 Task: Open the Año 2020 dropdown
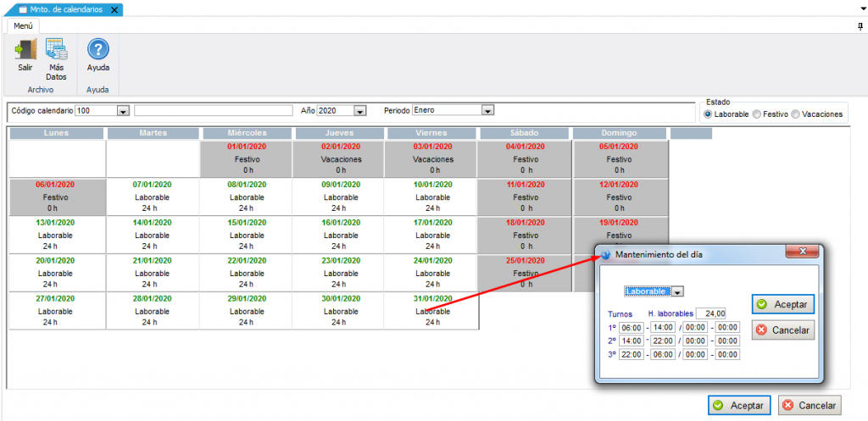pyautogui.click(x=359, y=111)
